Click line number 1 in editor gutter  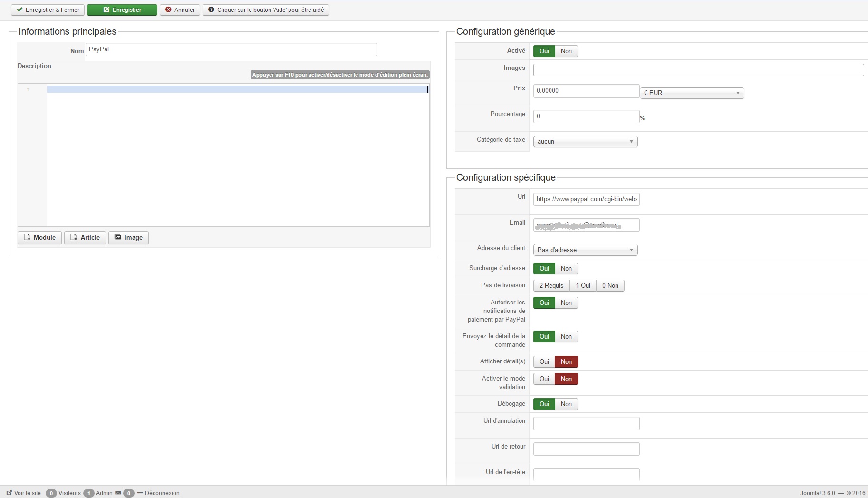(29, 89)
